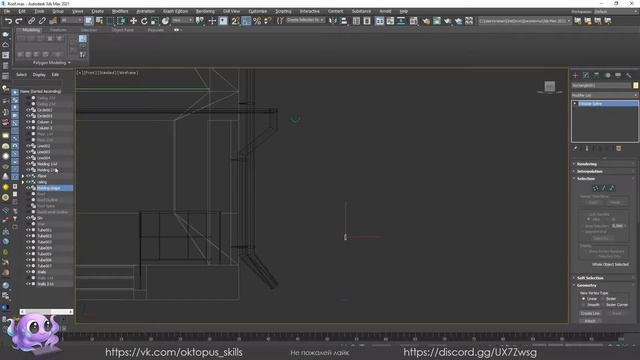Select the Linear vertex type radio

[584, 299]
